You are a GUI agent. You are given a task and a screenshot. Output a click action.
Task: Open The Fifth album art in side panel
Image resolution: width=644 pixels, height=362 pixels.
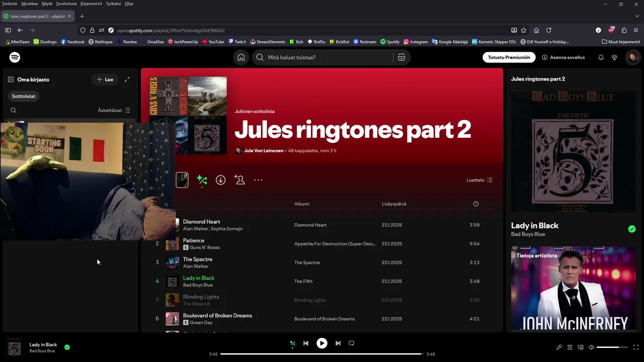[x=574, y=151]
